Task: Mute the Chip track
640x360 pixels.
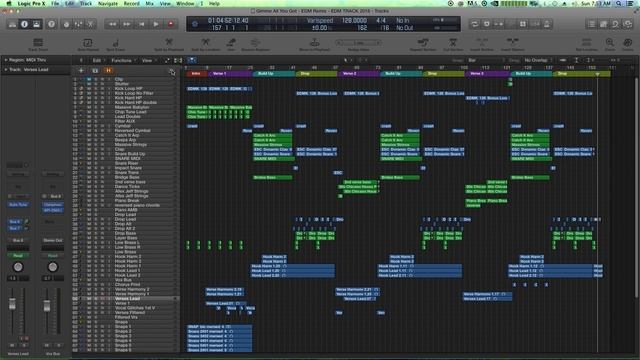Action: pyautogui.click(x=89, y=79)
